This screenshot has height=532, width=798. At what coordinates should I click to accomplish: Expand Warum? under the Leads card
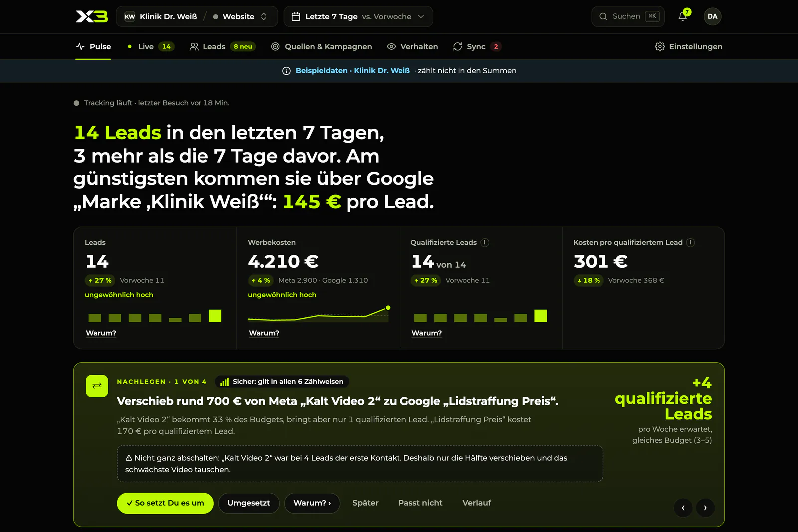[x=101, y=333]
